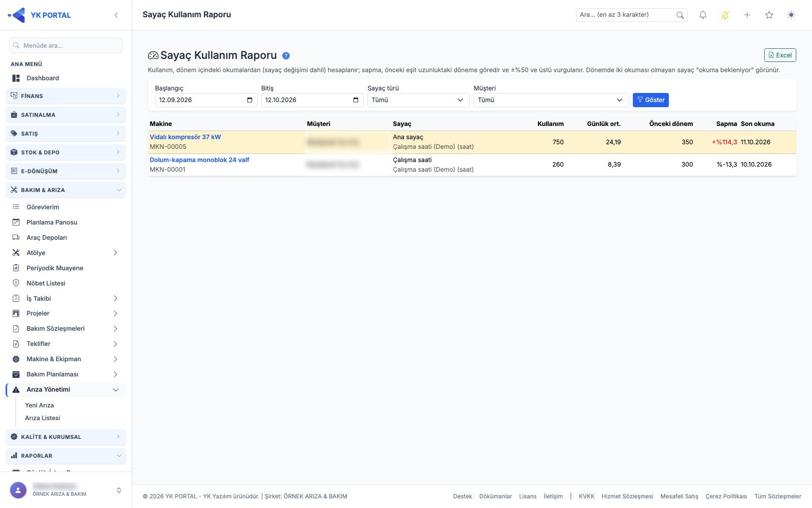The height and width of the screenshot is (508, 812).
Task: Open Planlama Panosu menu item
Action: 66,223
